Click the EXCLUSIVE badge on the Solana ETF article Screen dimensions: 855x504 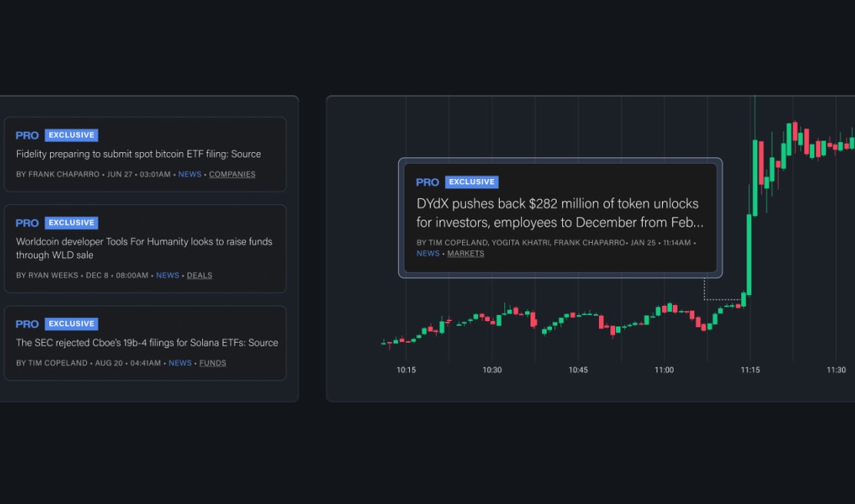72,323
